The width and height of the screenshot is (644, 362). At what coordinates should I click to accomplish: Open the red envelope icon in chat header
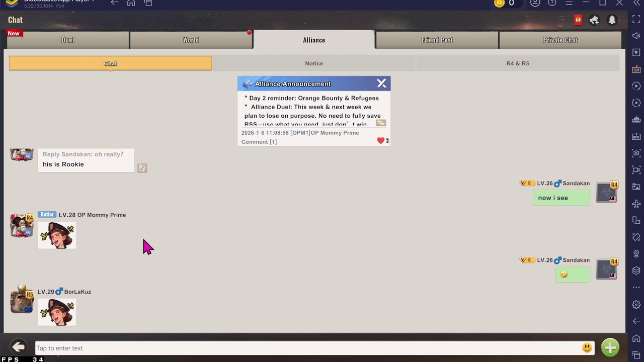578,20
